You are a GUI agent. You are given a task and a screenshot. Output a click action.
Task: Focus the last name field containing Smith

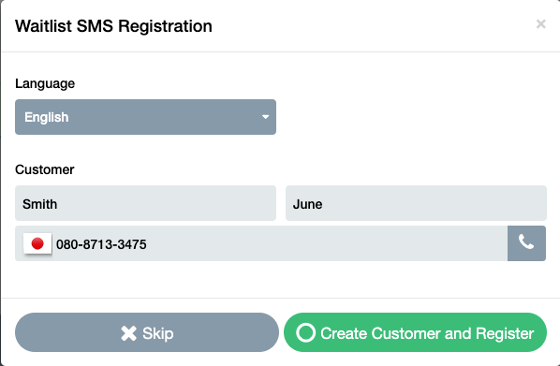[145, 203]
